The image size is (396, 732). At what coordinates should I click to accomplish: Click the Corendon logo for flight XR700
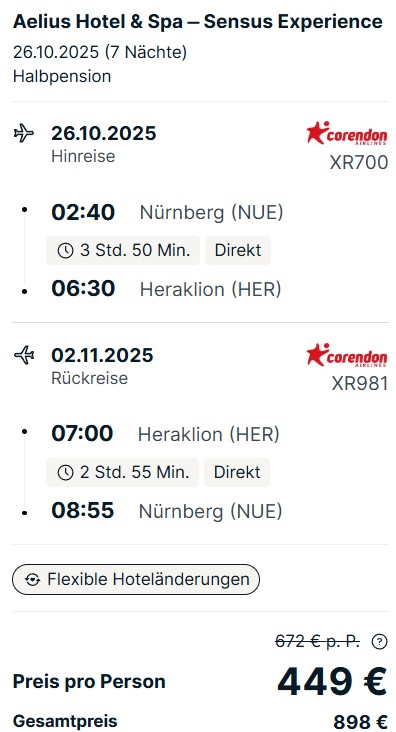click(x=347, y=133)
